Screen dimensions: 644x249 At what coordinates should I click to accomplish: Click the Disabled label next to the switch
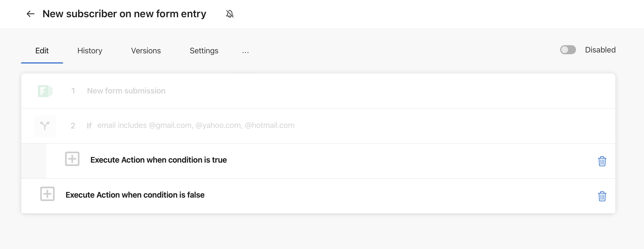(600, 50)
